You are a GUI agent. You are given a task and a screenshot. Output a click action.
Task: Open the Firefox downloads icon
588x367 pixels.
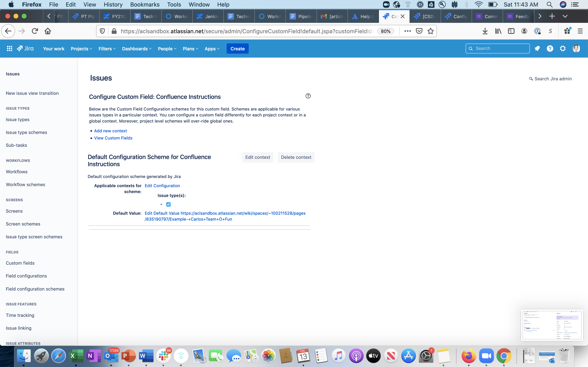485,31
